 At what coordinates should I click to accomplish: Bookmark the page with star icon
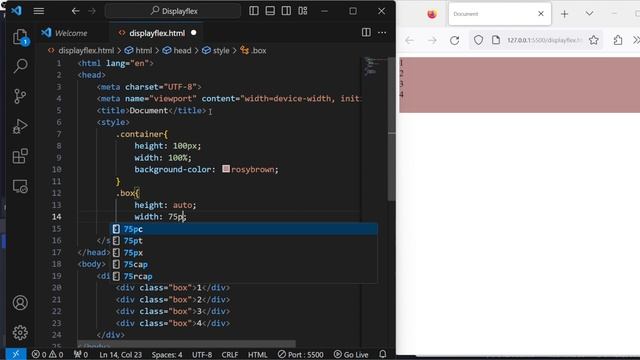pyautogui.click(x=593, y=40)
